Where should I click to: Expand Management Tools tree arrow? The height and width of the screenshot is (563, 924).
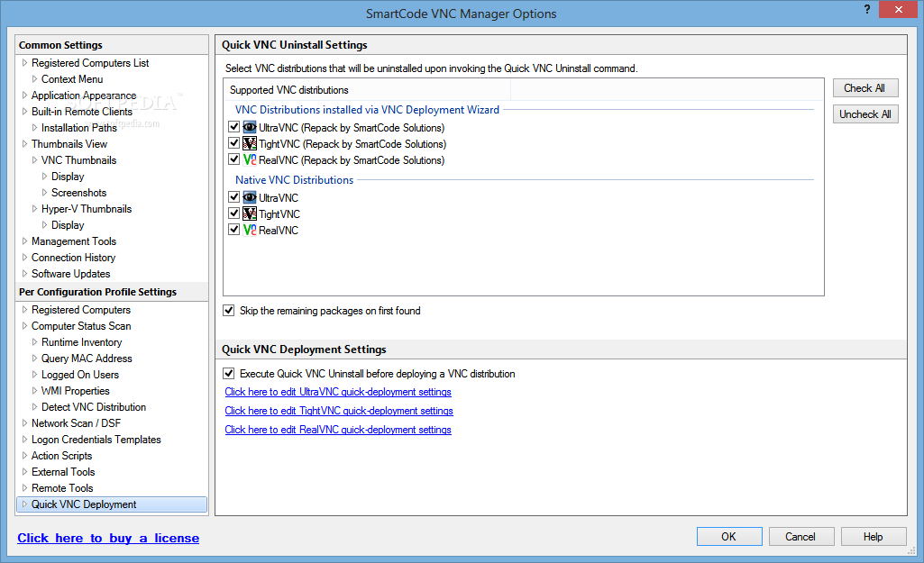click(24, 241)
